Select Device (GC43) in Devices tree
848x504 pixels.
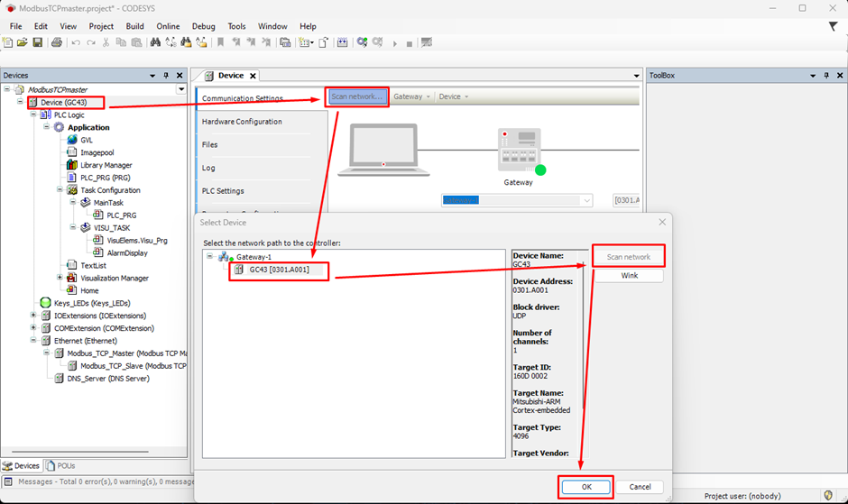(x=63, y=102)
